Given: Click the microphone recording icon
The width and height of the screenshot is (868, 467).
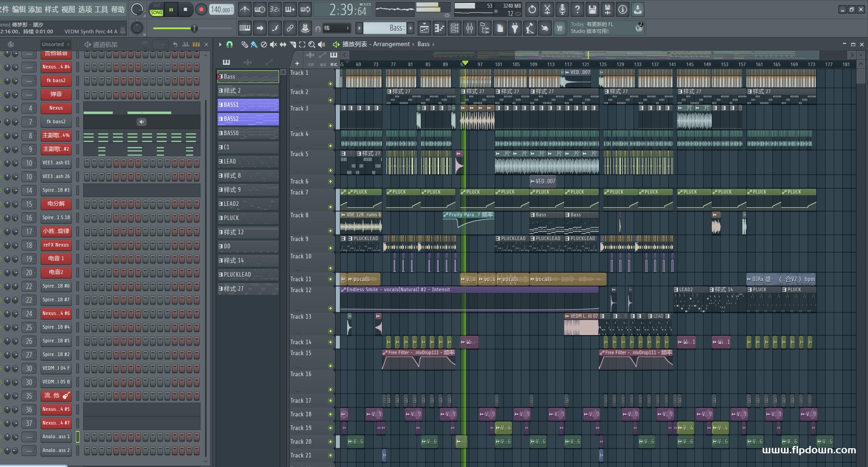Looking at the screenshot, I should tap(562, 9).
